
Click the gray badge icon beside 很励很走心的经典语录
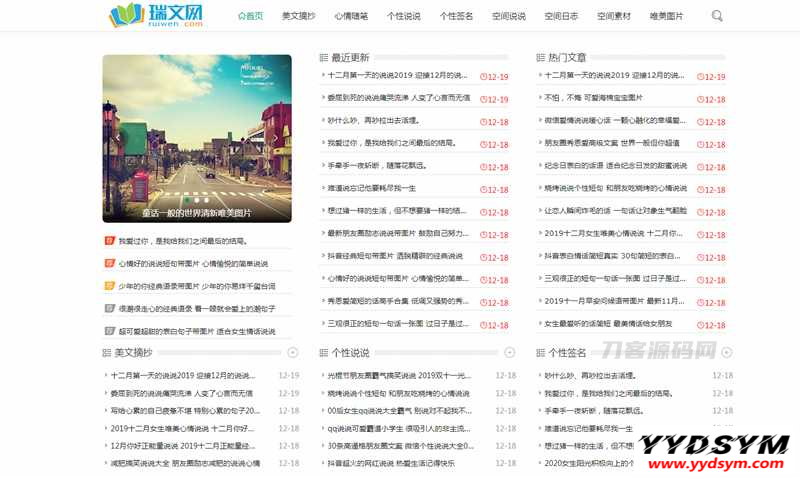(110, 309)
